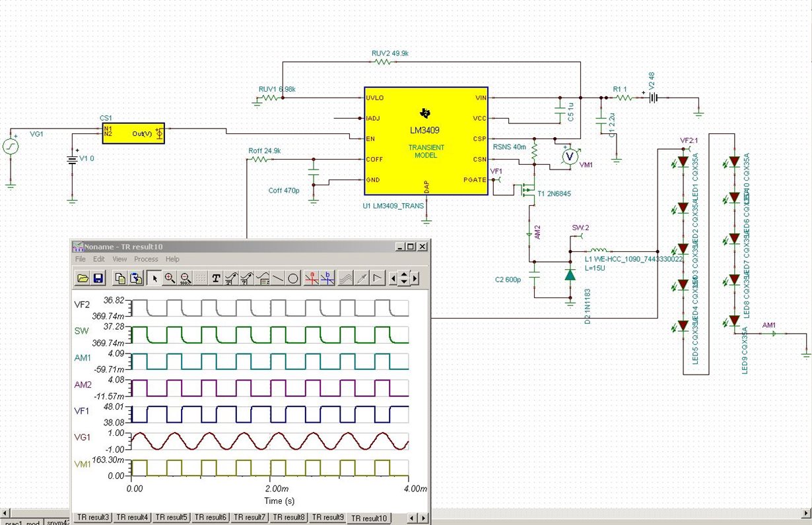Viewport: 812px width, 525px height.
Task: Click the legend icon in toolbar
Action: (x=263, y=278)
